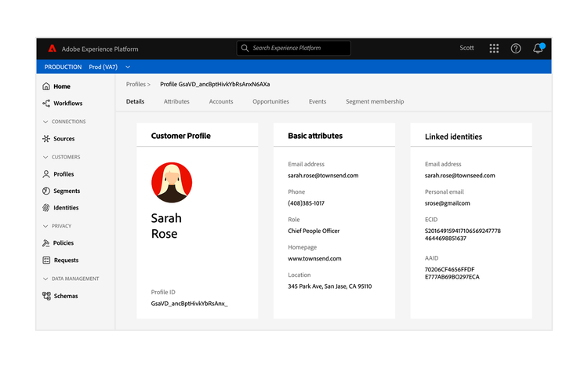Switch to the Attributes tab
Image resolution: width=588 pixels, height=368 pixels.
tap(176, 101)
